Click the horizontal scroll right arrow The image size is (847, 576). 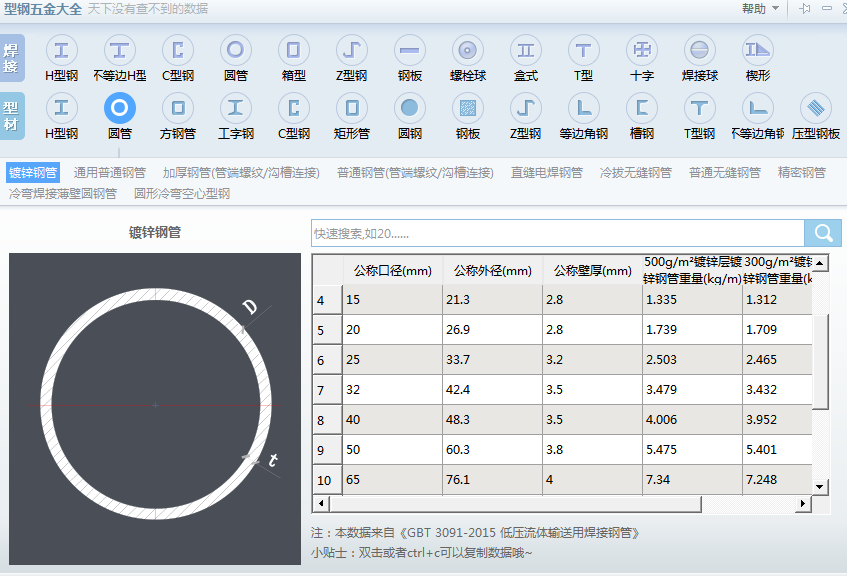point(803,504)
